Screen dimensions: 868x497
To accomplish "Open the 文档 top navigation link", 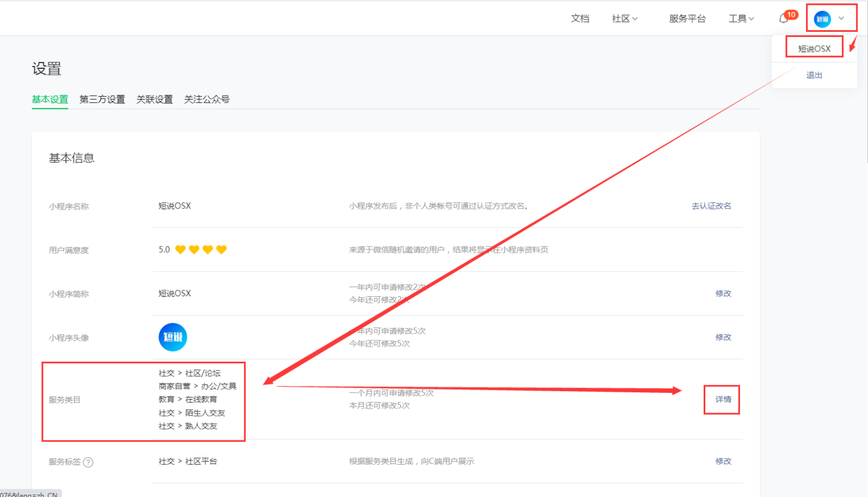I will tap(580, 19).
